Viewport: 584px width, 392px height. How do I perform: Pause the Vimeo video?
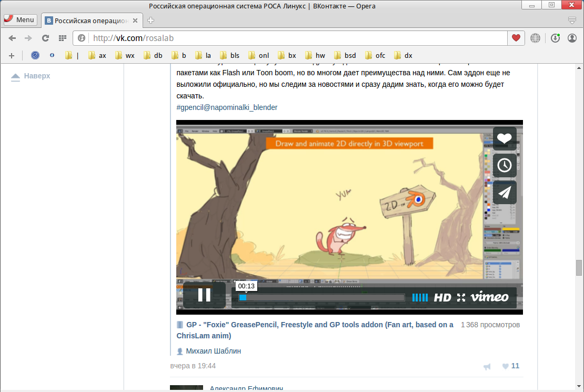click(204, 295)
